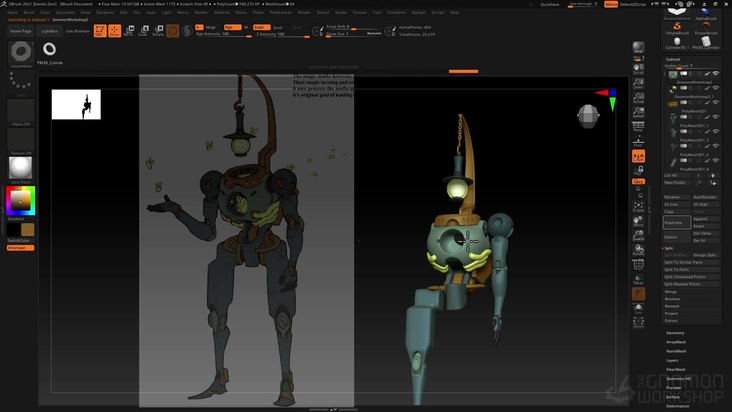The height and width of the screenshot is (412, 732).
Task: Collapse the Split section
Action: click(668, 248)
